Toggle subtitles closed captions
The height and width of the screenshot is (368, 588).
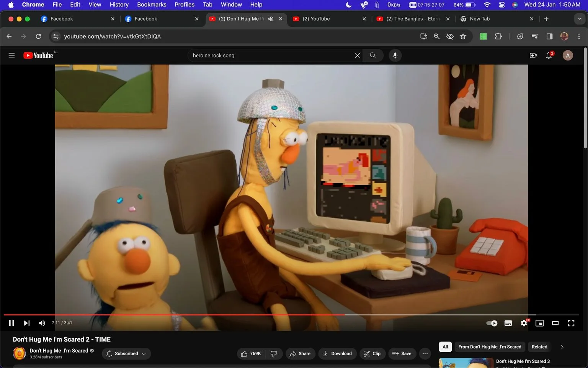(x=508, y=323)
